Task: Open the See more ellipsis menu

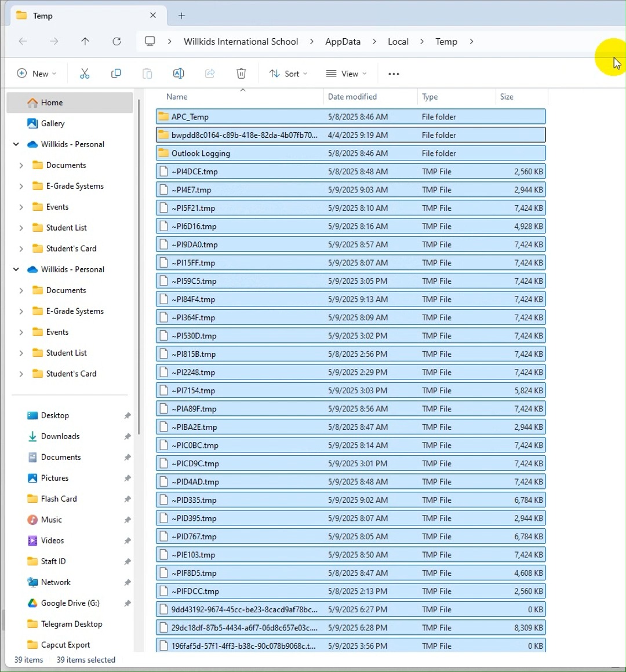Action: click(394, 74)
